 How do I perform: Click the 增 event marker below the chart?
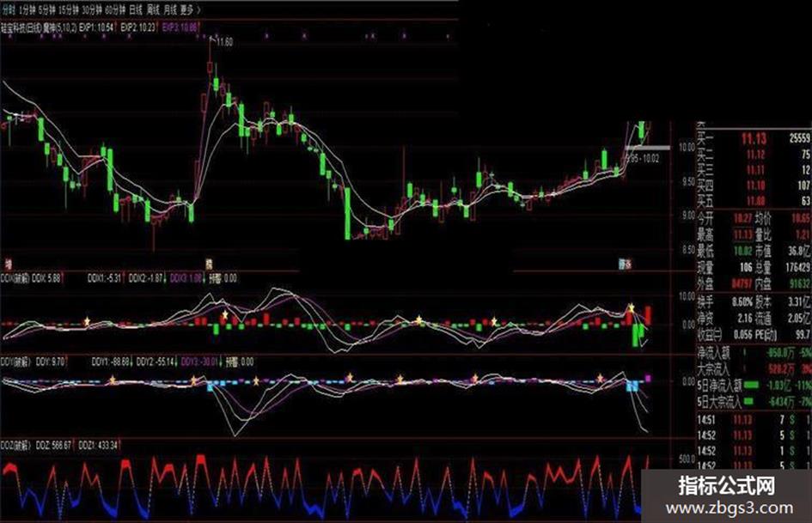click(8, 265)
